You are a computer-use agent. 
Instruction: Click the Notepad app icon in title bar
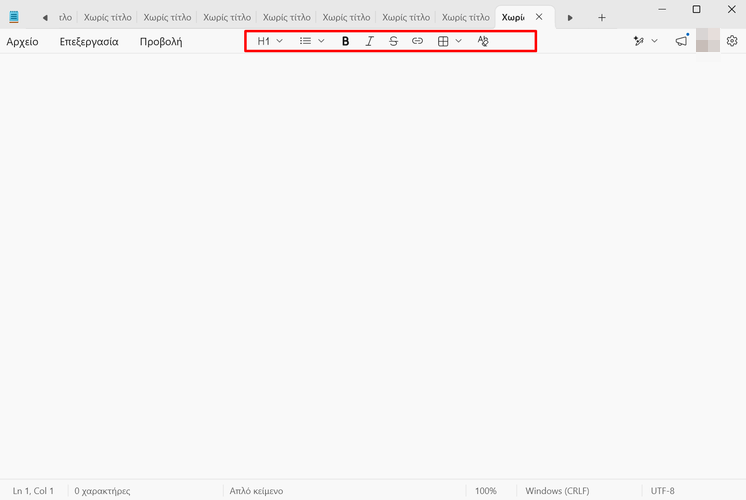pos(14,17)
